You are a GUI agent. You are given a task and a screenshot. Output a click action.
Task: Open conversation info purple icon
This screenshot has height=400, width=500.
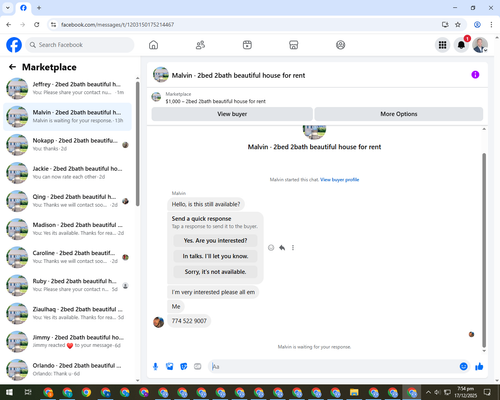click(475, 75)
